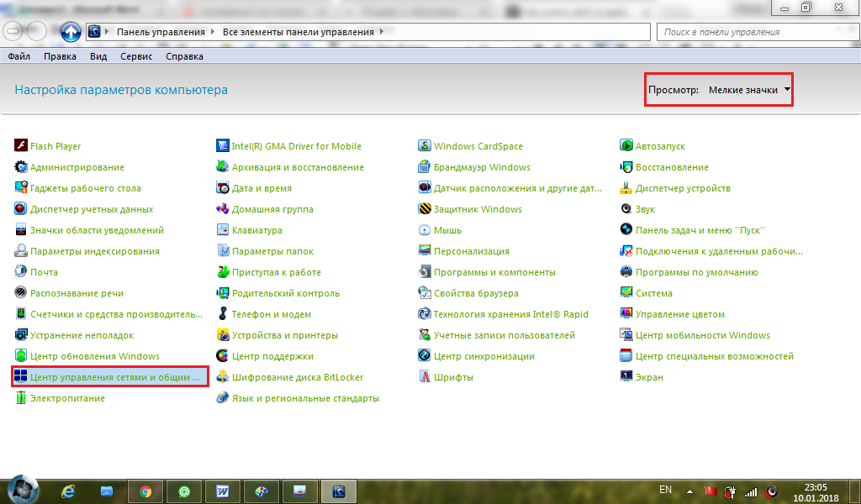Open Центр специальных возможностей link
Image resolution: width=861 pixels, height=504 pixels.
click(x=715, y=356)
